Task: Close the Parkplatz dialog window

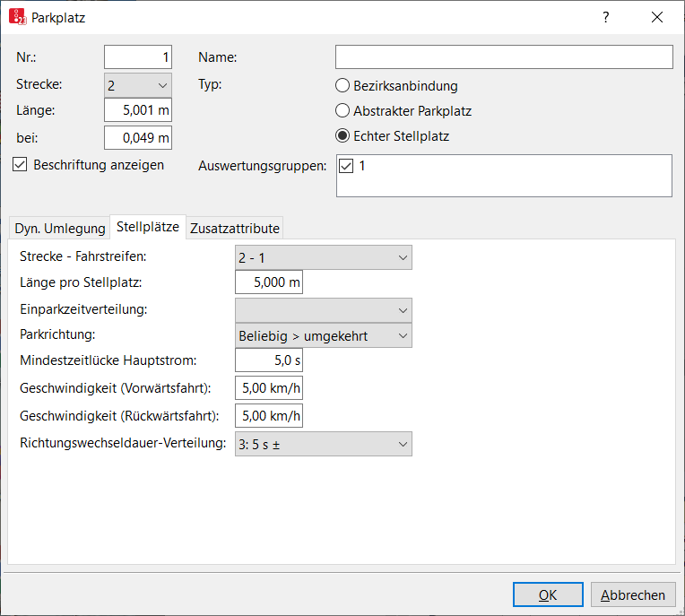Action: (656, 17)
